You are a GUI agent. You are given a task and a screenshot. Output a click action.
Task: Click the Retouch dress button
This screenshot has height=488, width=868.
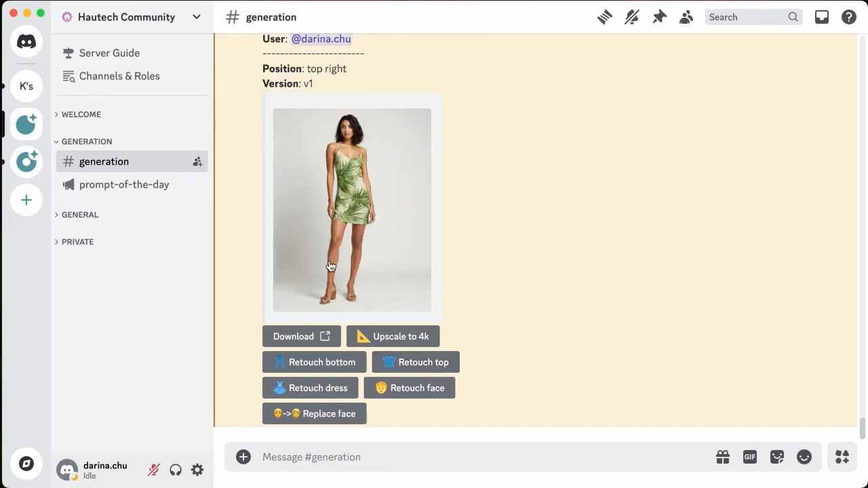(x=310, y=388)
